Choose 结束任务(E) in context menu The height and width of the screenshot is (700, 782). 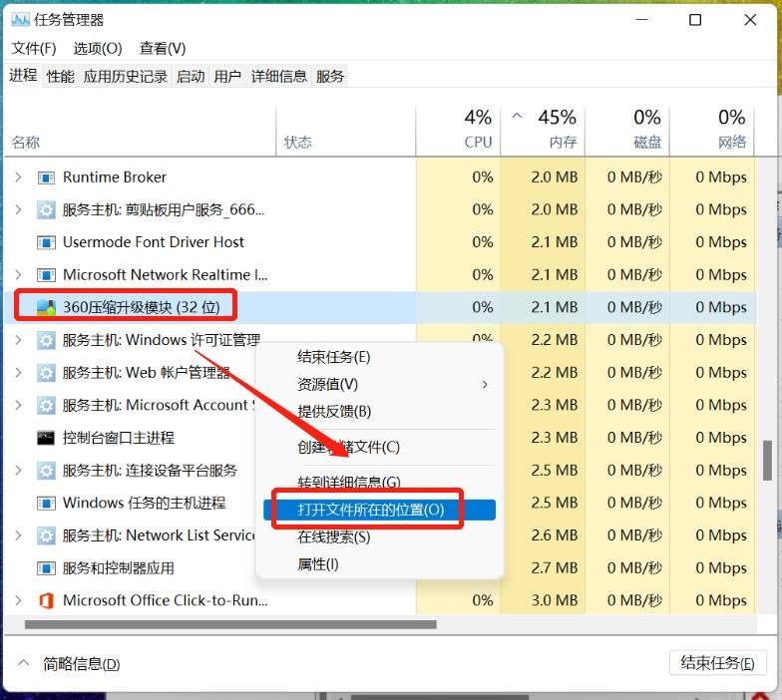pos(379,357)
